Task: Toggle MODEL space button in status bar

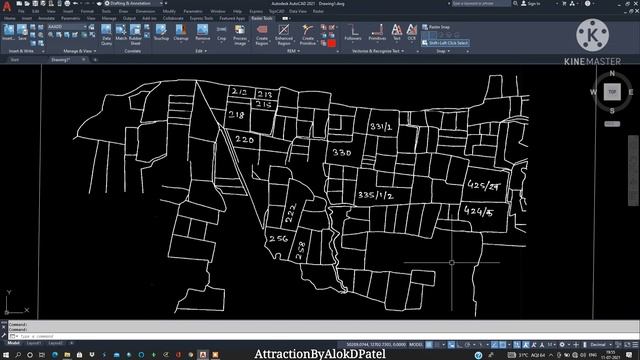Action: point(416,345)
